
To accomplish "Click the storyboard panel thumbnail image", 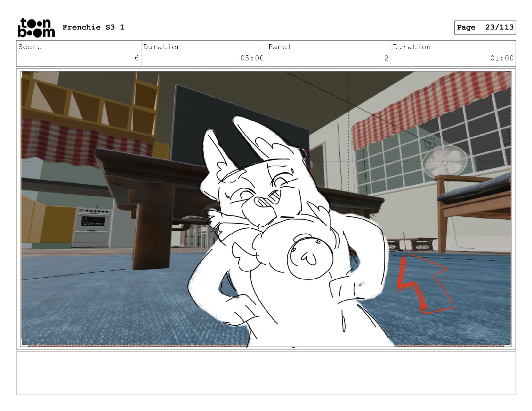I will click(266, 209).
